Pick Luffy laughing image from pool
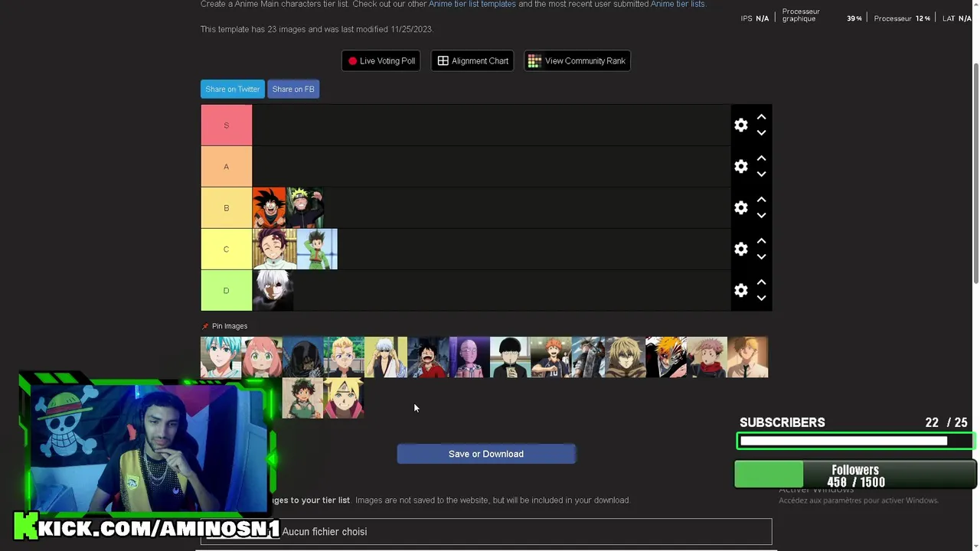This screenshot has width=980, height=551. [428, 357]
